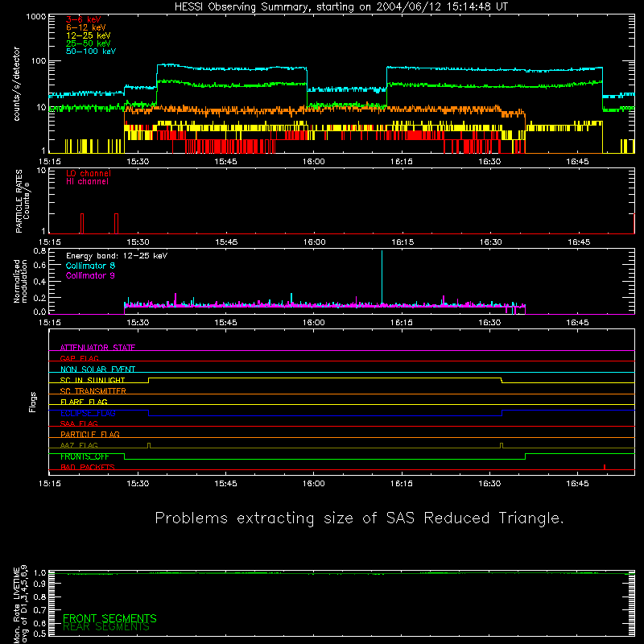The width and height of the screenshot is (644, 644).
Task: Select the SC_IN_SUNLIGHT flag label
Action: 93,380
